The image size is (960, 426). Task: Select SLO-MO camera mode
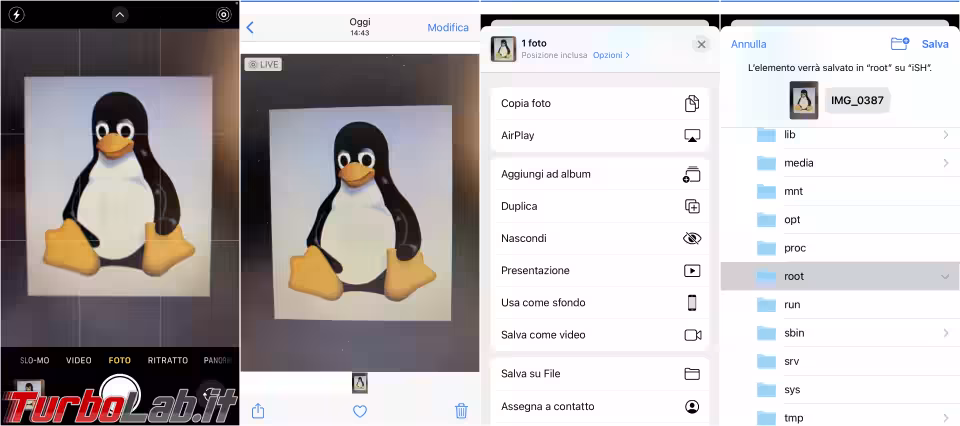click(x=35, y=361)
